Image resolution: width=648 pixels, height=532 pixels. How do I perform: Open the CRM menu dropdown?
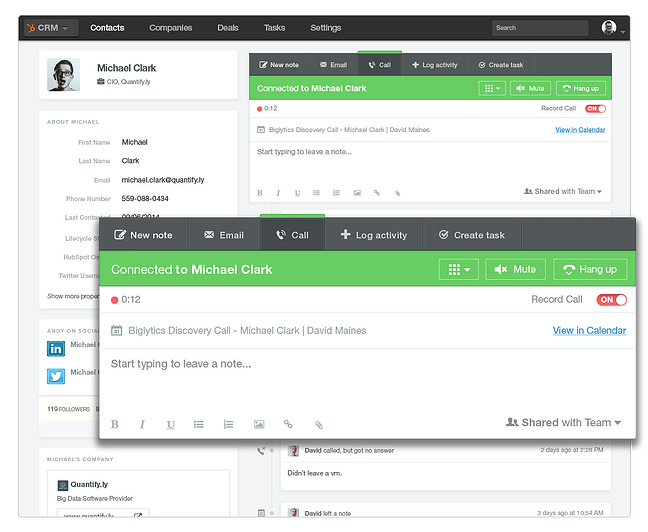point(54,28)
